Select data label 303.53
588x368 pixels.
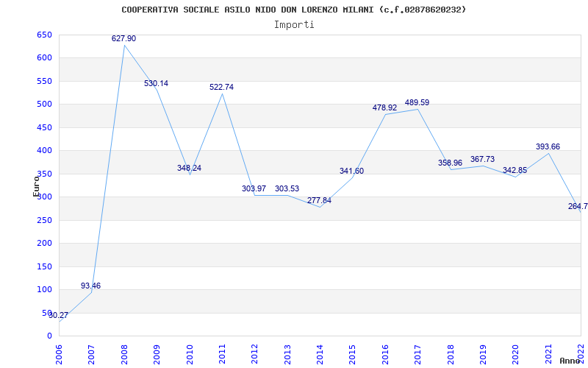click(287, 189)
